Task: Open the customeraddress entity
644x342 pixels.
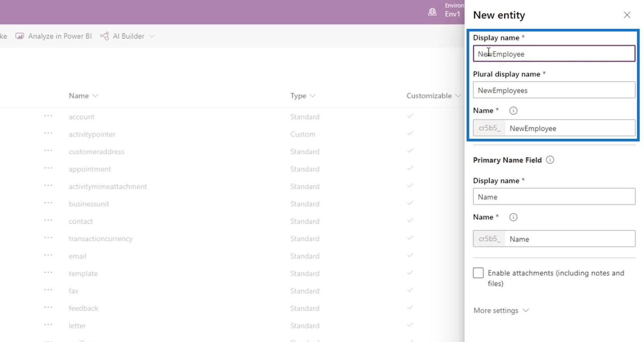Action: [97, 152]
